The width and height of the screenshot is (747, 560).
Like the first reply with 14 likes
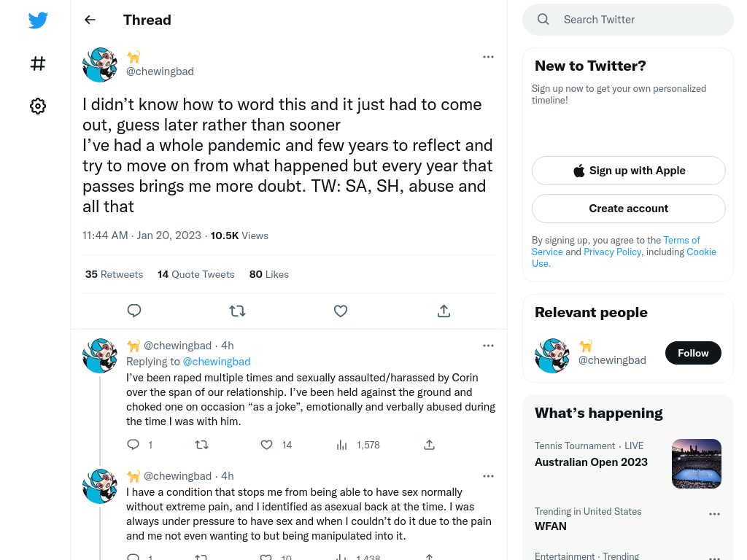[267, 445]
